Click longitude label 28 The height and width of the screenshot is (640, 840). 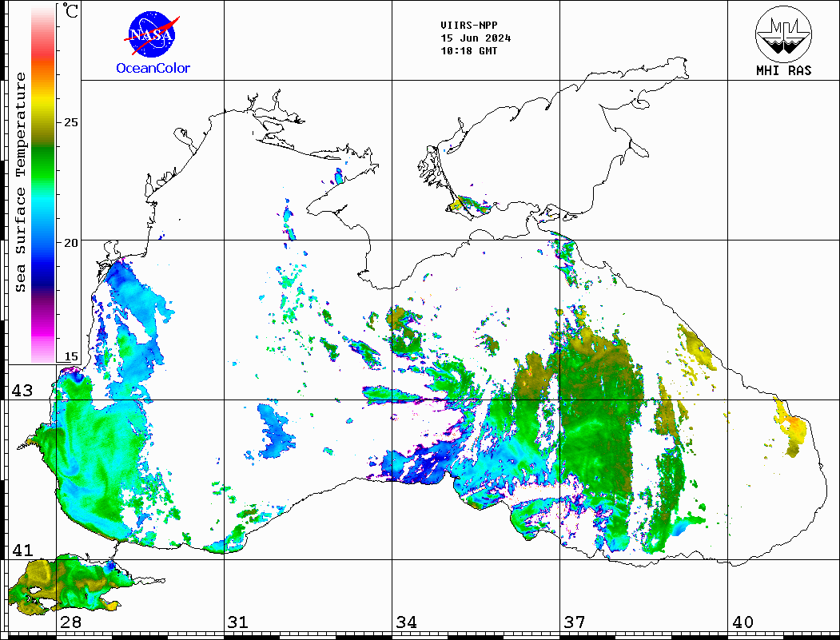click(x=70, y=622)
